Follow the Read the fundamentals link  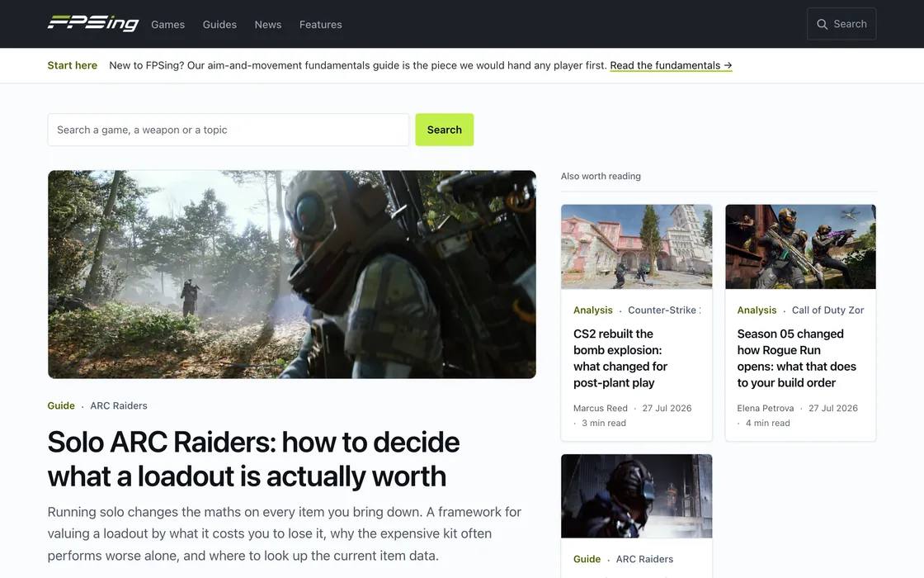672,65
